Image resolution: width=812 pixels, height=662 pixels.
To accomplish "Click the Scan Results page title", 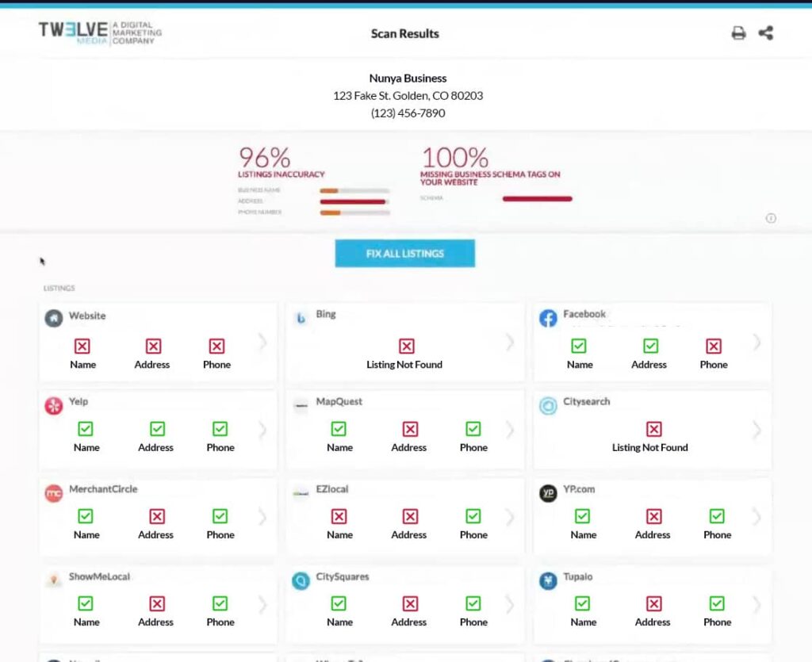I will (x=405, y=33).
